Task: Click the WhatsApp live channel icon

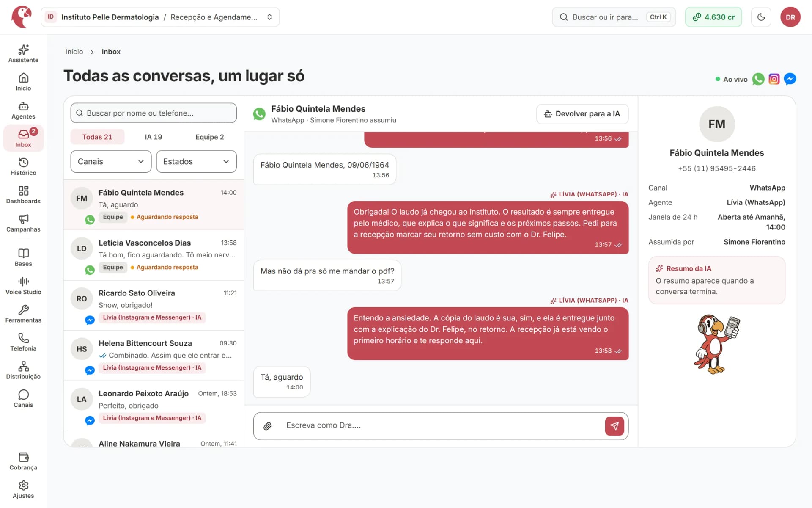Action: (x=758, y=79)
